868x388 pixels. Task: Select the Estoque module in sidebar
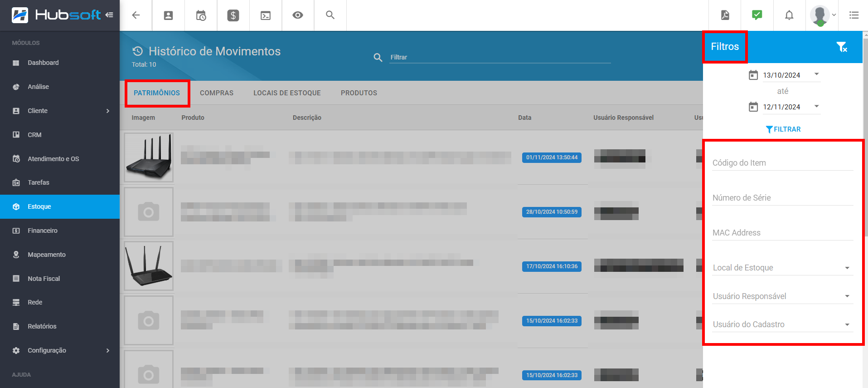[x=60, y=206]
